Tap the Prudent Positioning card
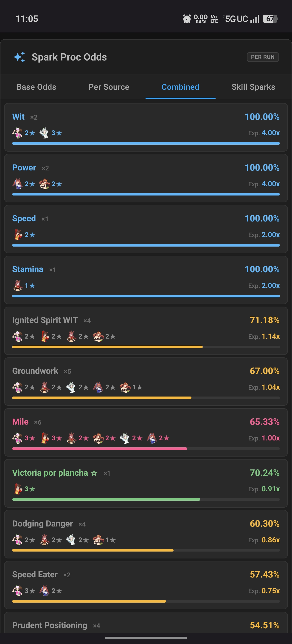 click(x=146, y=623)
